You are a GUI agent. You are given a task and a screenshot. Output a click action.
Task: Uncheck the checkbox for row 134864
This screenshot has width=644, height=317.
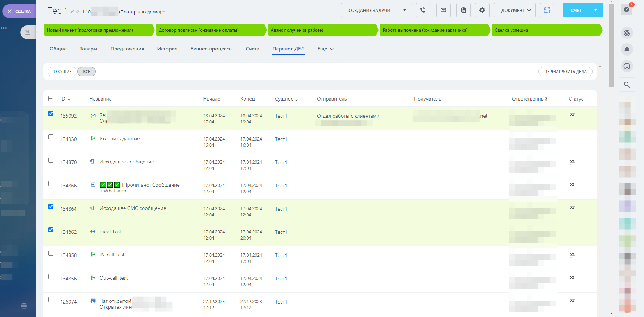[x=51, y=207]
